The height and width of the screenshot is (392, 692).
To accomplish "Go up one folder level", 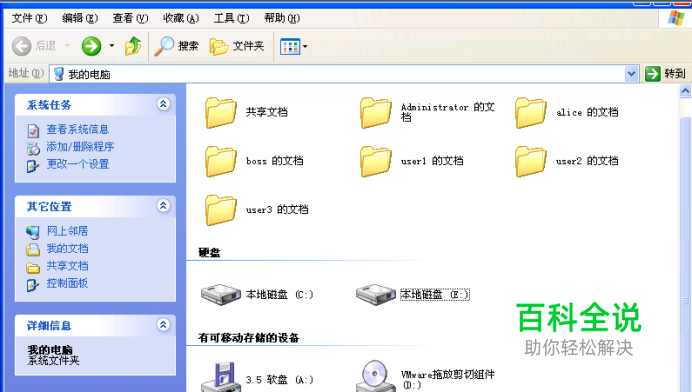I will click(x=133, y=46).
